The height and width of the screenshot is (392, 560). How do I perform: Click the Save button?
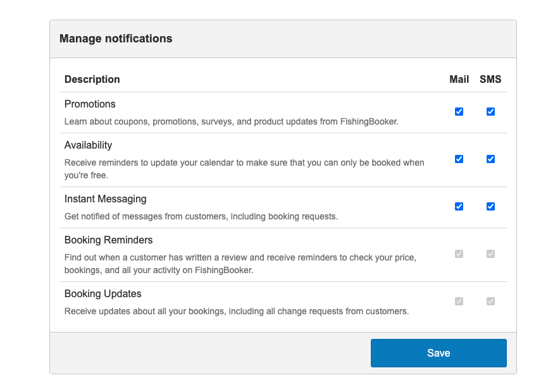439,353
